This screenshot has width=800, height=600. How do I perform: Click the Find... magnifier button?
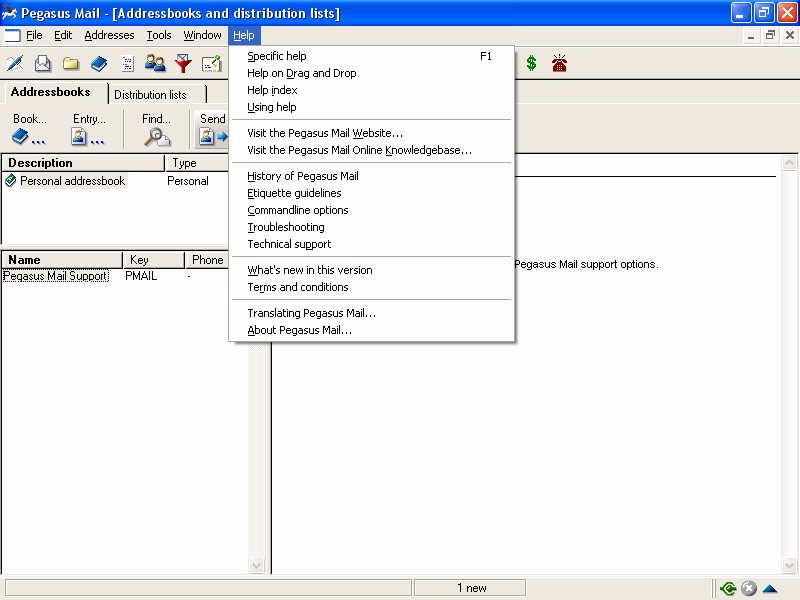pos(157,129)
